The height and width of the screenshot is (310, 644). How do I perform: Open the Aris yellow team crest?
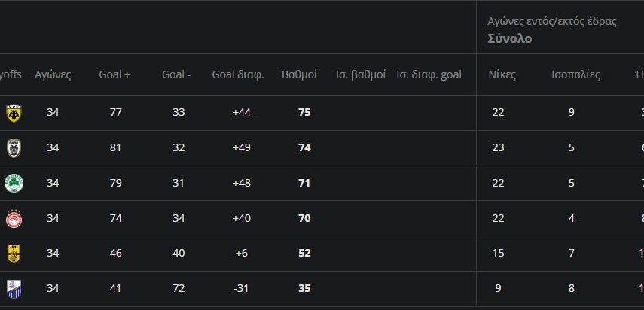coord(14,254)
